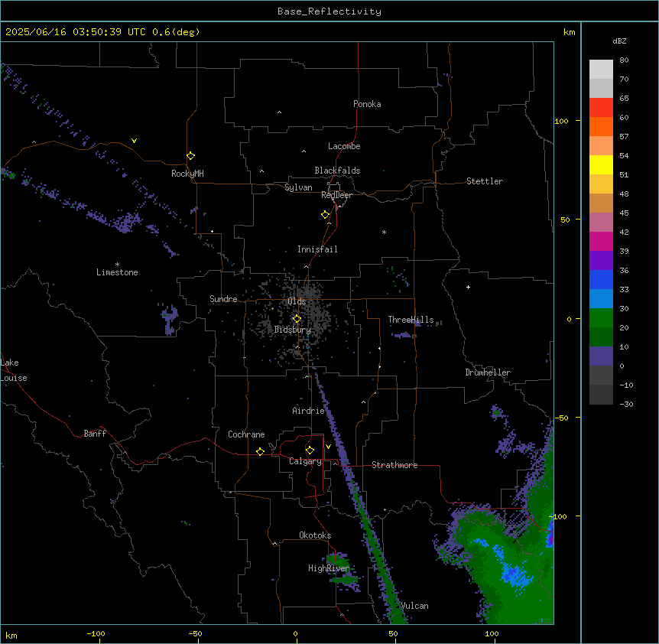The height and width of the screenshot is (644, 659).
Task: Click the Base_Reflectivity title text
Action: [329, 11]
